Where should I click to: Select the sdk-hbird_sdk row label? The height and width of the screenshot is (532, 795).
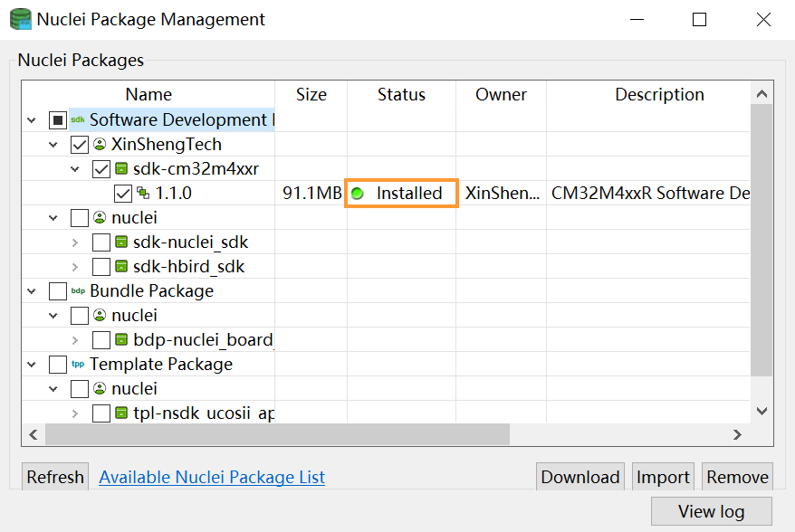point(188,267)
